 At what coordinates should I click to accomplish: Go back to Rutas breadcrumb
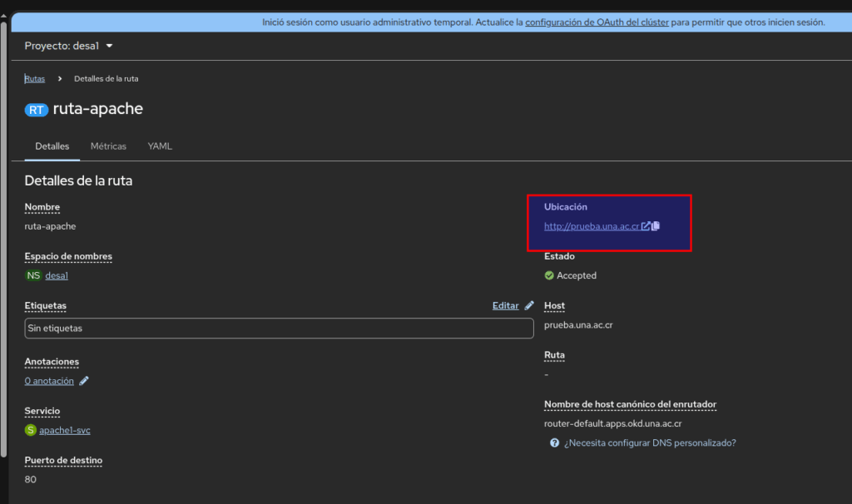35,79
